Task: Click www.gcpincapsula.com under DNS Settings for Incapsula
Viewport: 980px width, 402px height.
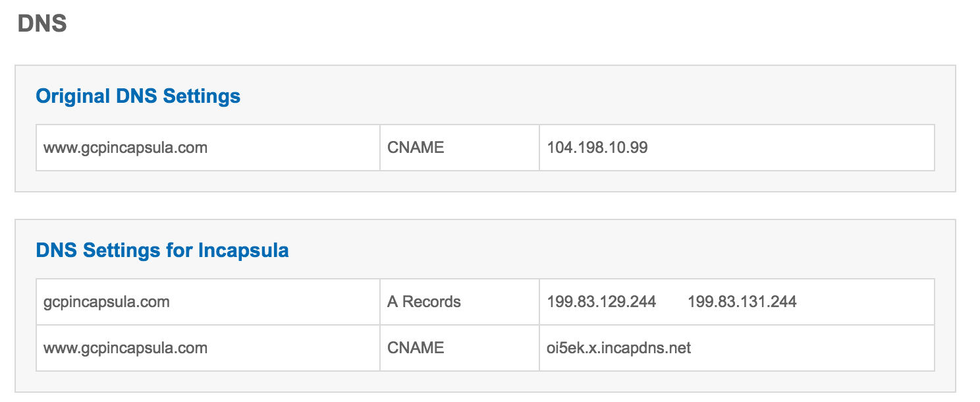Action: [x=125, y=348]
